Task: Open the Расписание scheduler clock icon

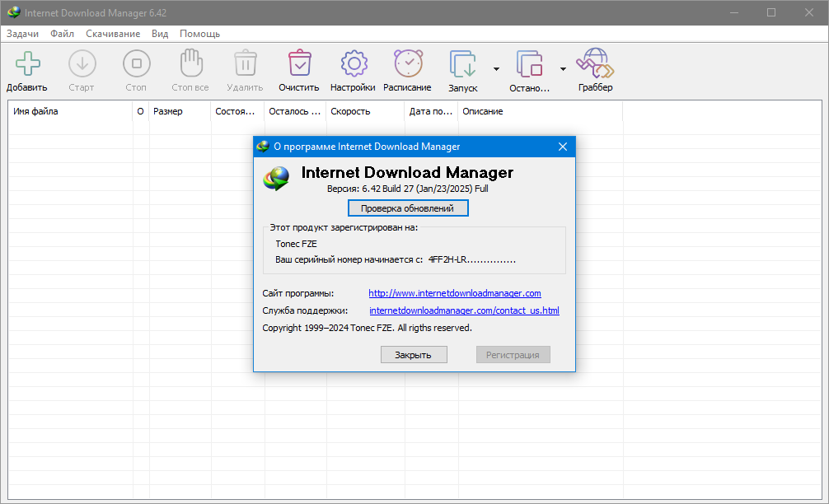Action: click(x=407, y=64)
